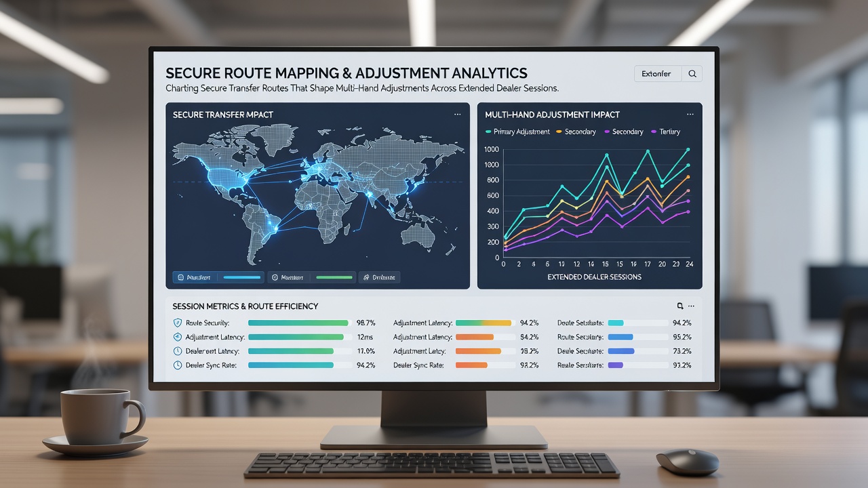The height and width of the screenshot is (488, 868).
Task: Click the icon beside Adjustment Latency 12ms
Action: 178,337
